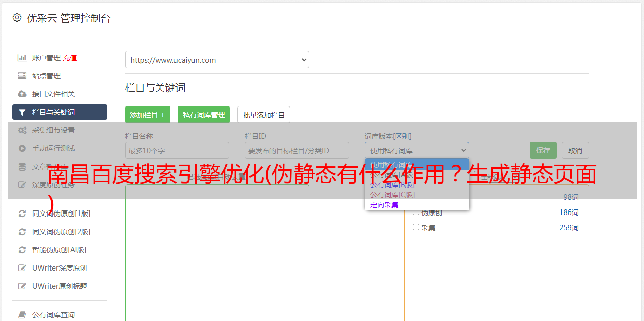Open 站点管理 via its server icon
The width and height of the screenshot is (644, 321).
[22, 76]
